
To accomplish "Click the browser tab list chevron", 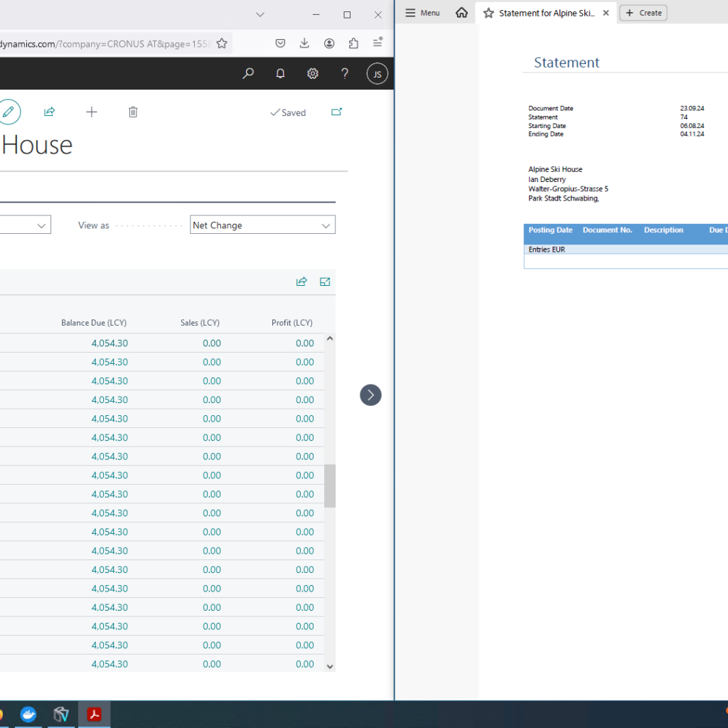I will tap(260, 14).
